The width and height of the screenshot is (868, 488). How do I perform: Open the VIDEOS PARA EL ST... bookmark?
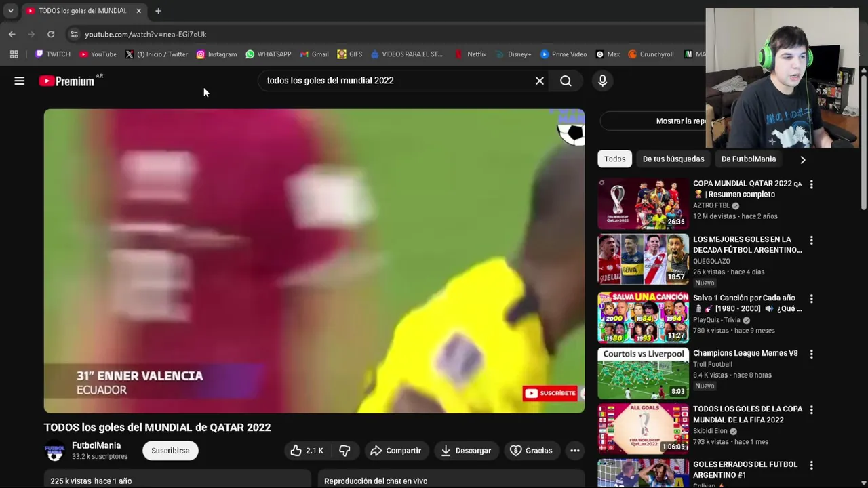[406, 54]
